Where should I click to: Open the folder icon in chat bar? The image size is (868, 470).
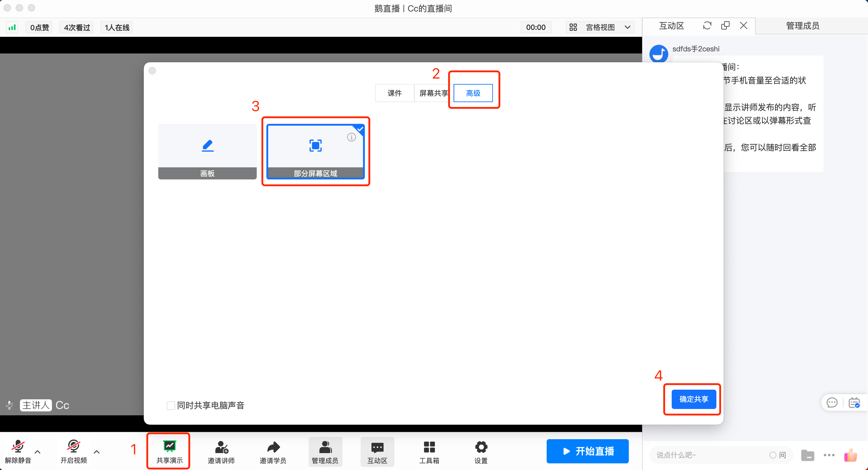pyautogui.click(x=808, y=455)
